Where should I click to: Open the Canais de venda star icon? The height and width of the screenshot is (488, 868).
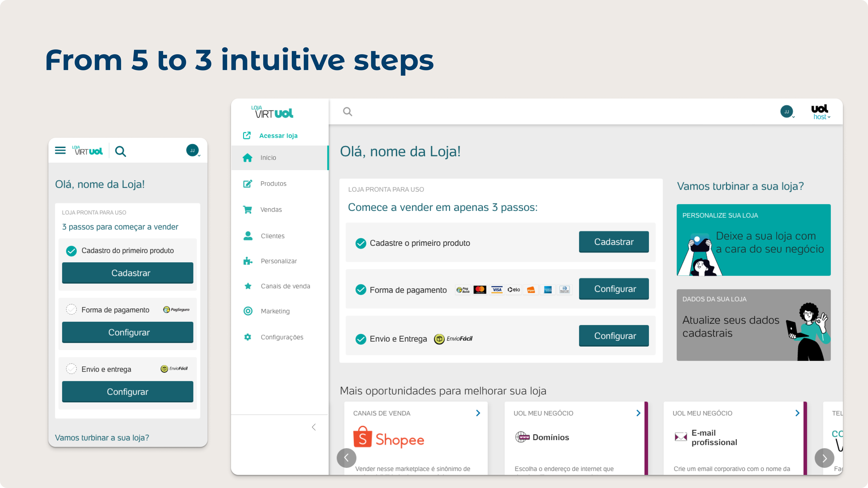[x=248, y=286]
